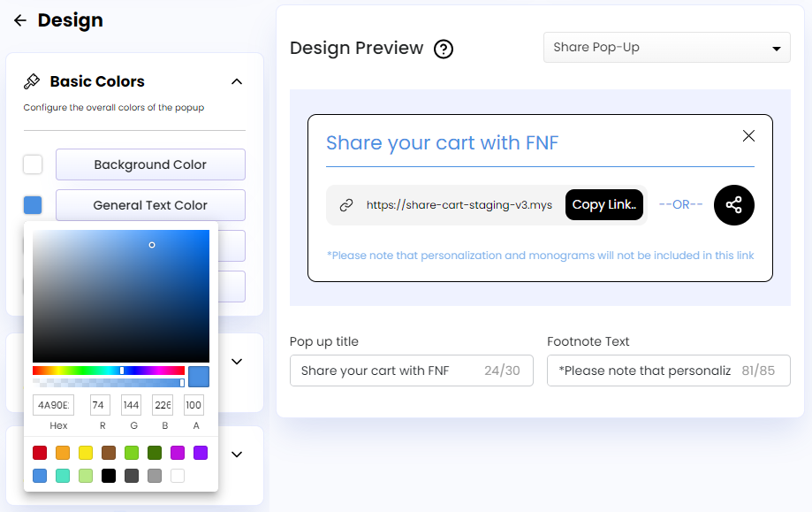The width and height of the screenshot is (812, 512).
Task: Click the chain link icon beside share URL
Action: tap(345, 204)
